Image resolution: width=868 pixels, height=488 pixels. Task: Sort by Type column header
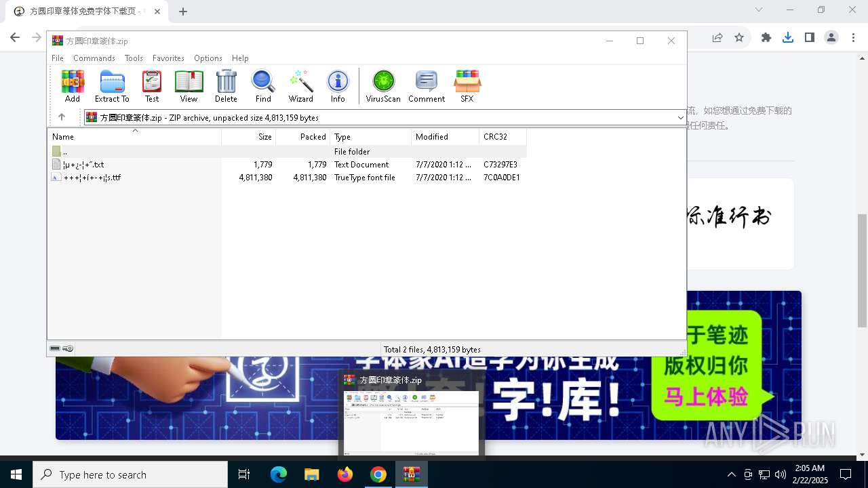(371, 136)
